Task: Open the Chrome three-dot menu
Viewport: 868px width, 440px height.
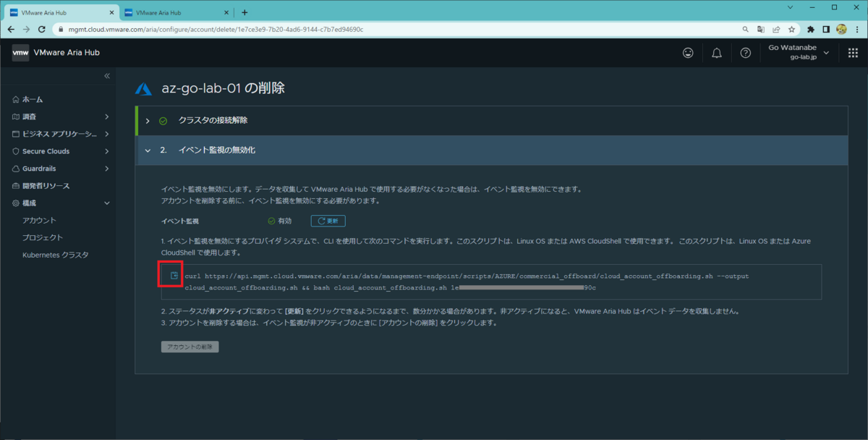Action: [x=857, y=30]
